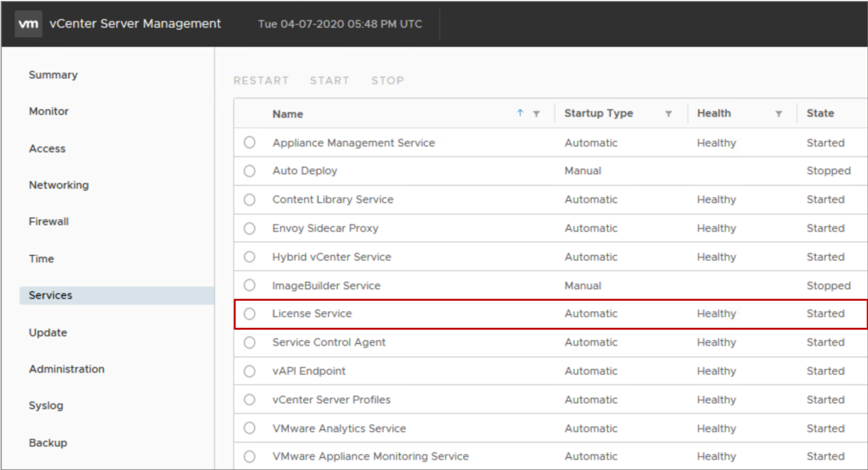Image resolution: width=868 pixels, height=470 pixels.
Task: Click the Name column header
Action: (288, 114)
